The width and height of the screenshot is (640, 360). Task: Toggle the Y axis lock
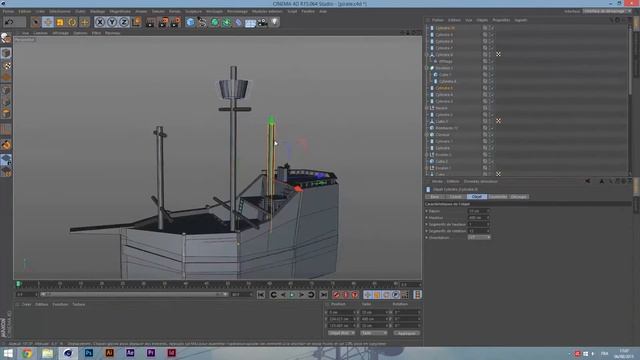click(112, 22)
